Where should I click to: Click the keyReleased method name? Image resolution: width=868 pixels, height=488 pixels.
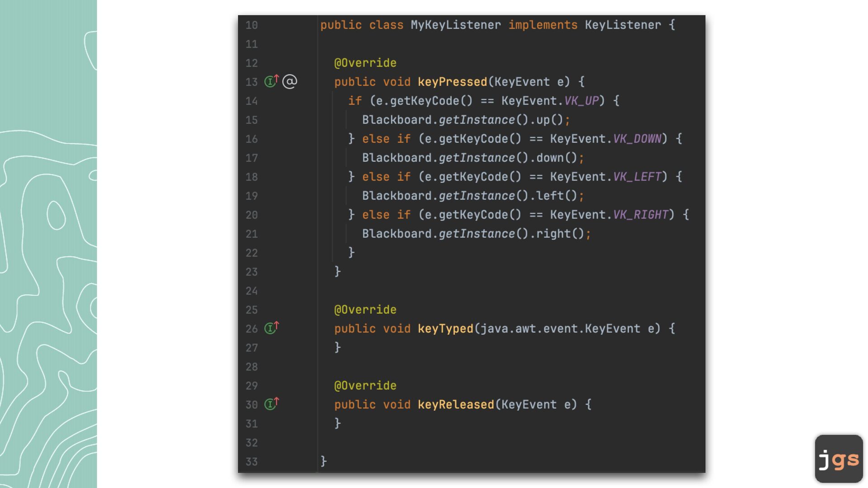tap(456, 404)
